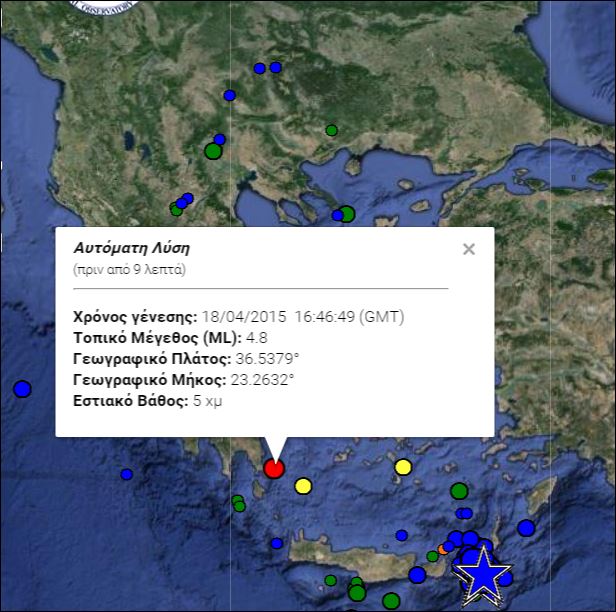616x612 pixels.
Task: Click the large blue star epicenter marker
Action: coord(482,575)
